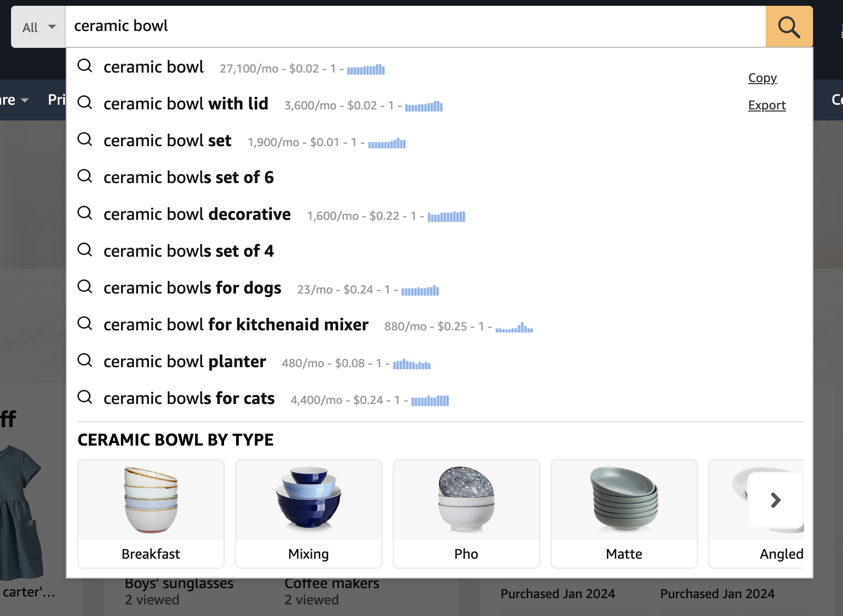
Task: Click trend sparkline for 'ceramic bowl planter'
Action: click(x=412, y=364)
